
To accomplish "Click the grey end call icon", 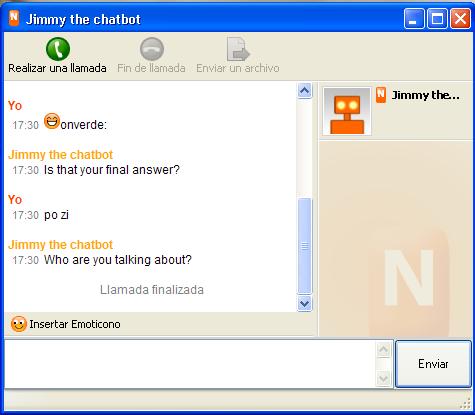I will [152, 49].
